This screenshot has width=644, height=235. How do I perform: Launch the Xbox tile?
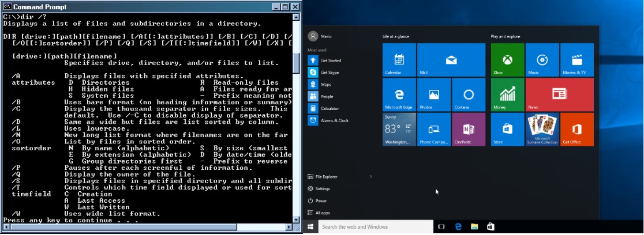tap(508, 60)
